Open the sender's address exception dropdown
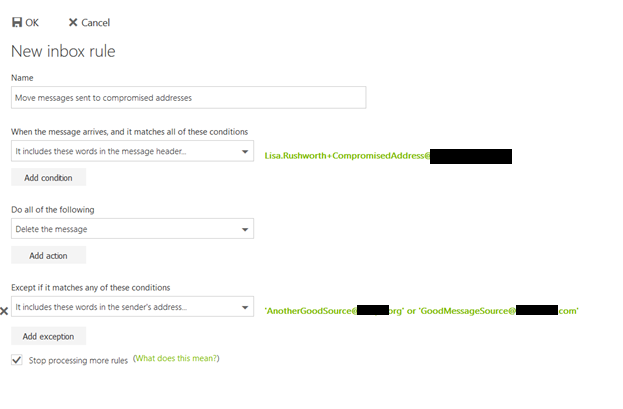This screenshot has width=623, height=409. click(132, 307)
